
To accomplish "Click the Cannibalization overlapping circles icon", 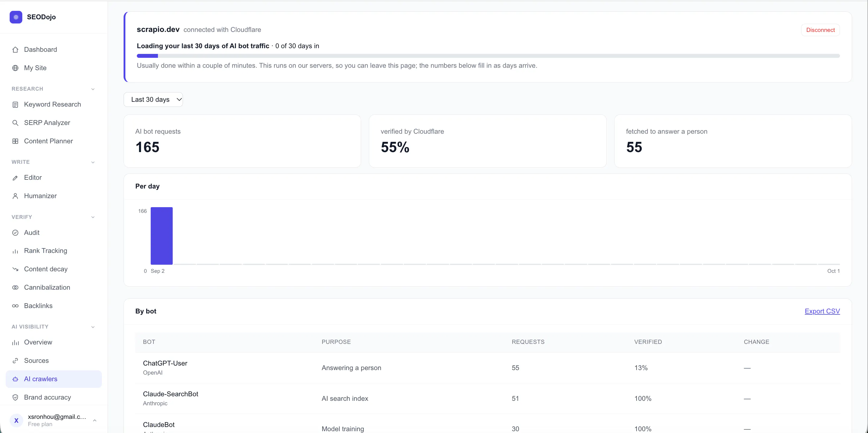I will tap(15, 288).
